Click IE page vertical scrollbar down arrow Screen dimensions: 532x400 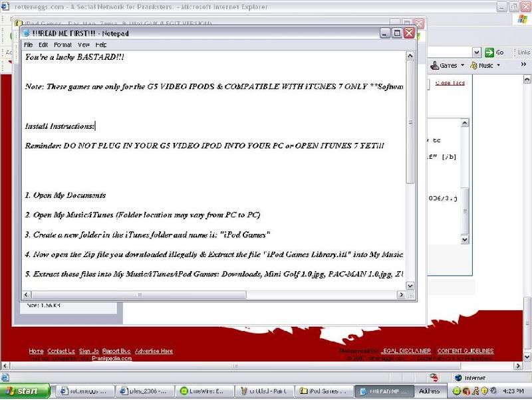pyautogui.click(x=527, y=357)
